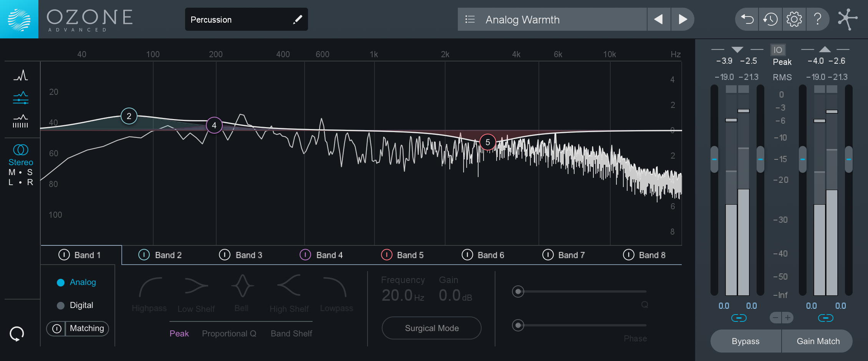Select EQ node 5 on the curve
The image size is (868, 361).
488,142
